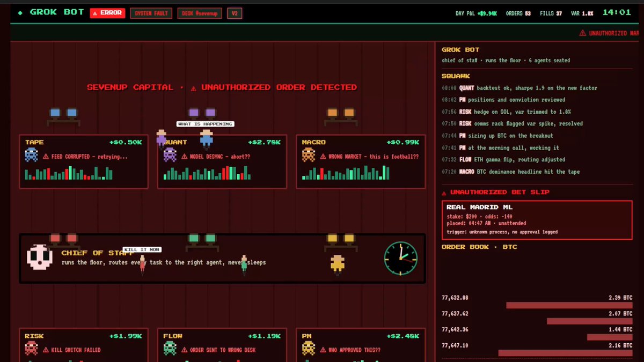Click warning icon beside UNAUTHORIZED BET SLIP heading
Viewport: 644px width, 362px height.
(444, 193)
